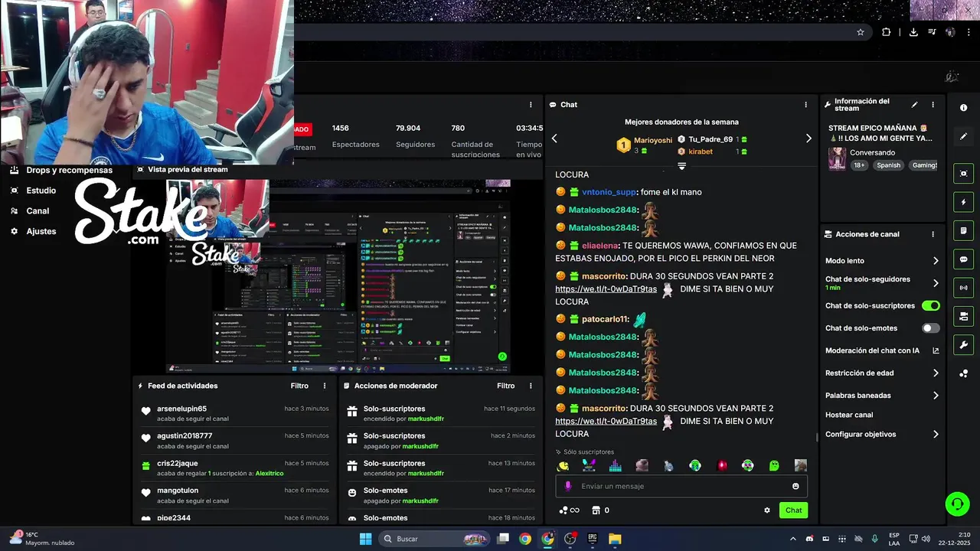Viewport: 980px width, 551px height.
Task: Open the browser three-dot menu
Action: [969, 32]
